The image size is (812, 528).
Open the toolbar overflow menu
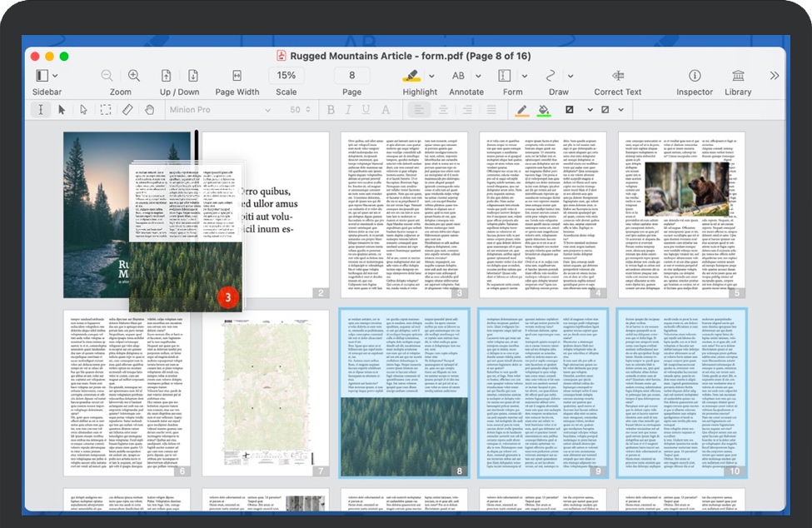tap(774, 76)
